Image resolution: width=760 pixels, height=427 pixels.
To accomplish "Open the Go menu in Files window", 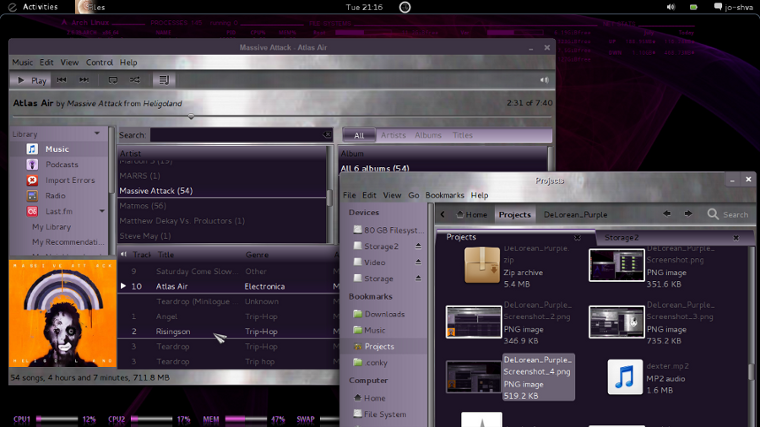I will coord(413,195).
